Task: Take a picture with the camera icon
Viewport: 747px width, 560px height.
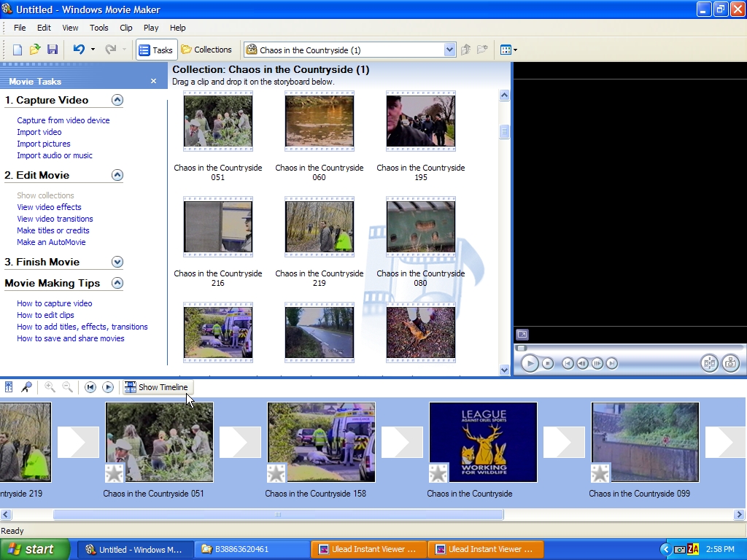Action: pos(730,363)
